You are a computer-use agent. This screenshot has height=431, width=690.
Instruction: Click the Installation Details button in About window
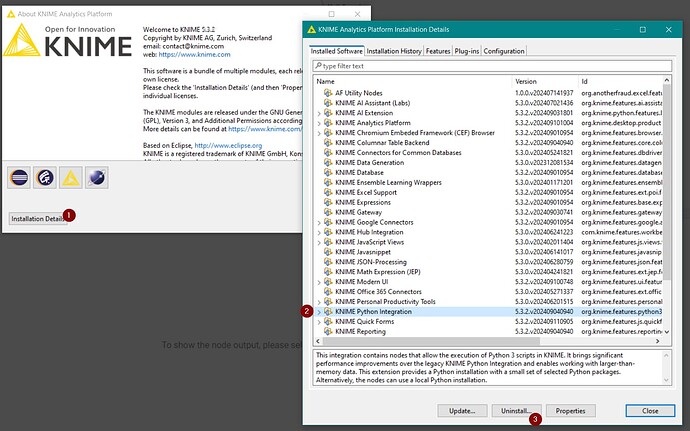coord(38,219)
